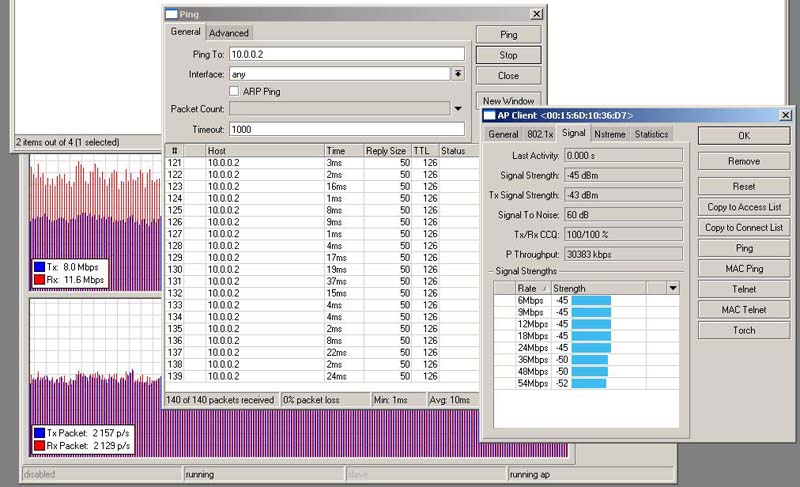Sort signal strengths by Rate column
800x487 pixels.
533,289
